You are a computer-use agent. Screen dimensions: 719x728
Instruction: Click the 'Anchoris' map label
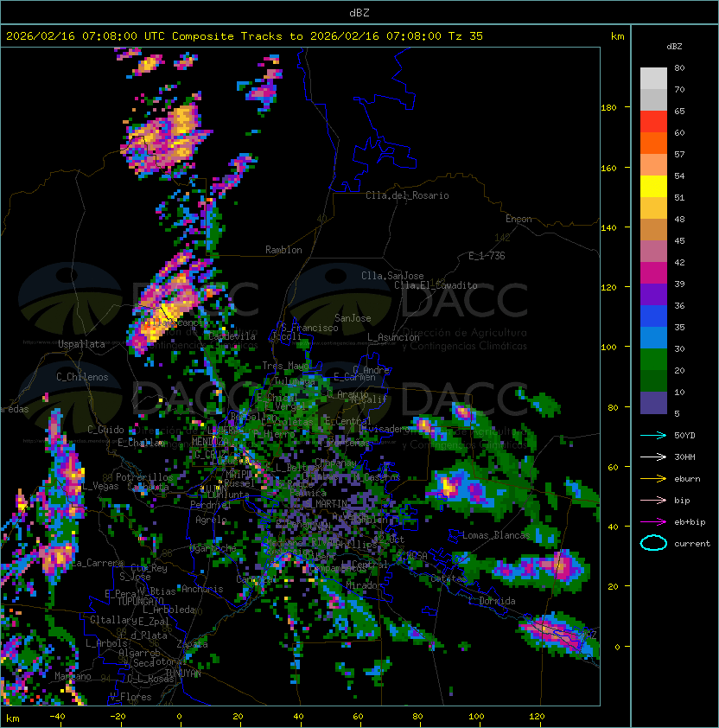[x=202, y=589]
